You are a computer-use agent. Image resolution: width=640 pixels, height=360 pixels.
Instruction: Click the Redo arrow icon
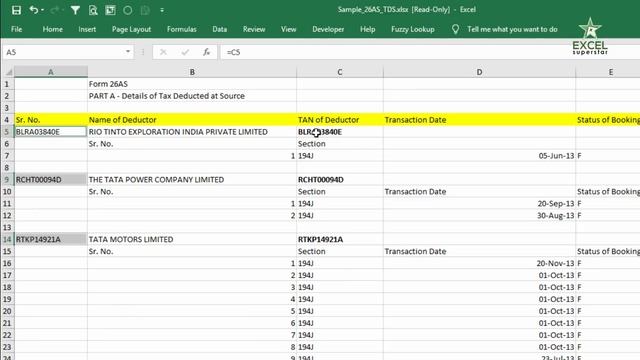pos(54,10)
